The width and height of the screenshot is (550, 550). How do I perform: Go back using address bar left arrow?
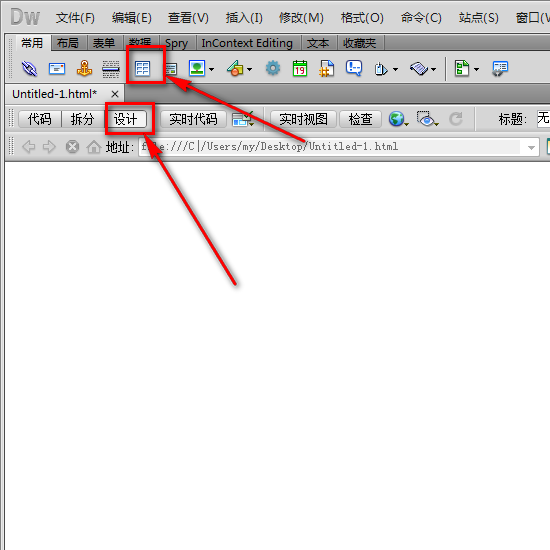28,147
